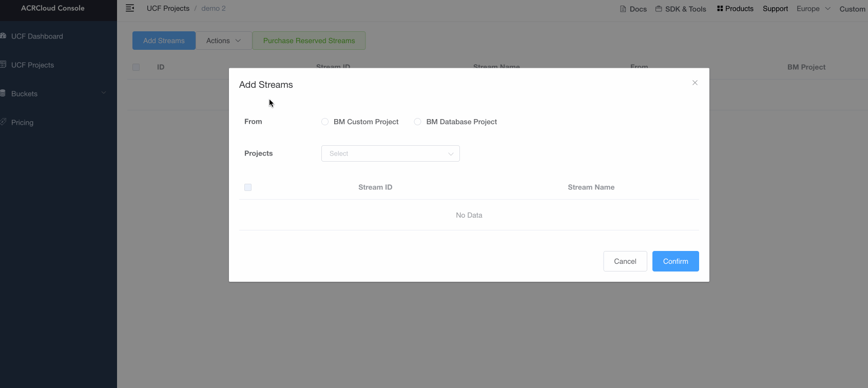This screenshot has width=868, height=388.
Task: Select BM Custom Project radio option
Action: (325, 122)
